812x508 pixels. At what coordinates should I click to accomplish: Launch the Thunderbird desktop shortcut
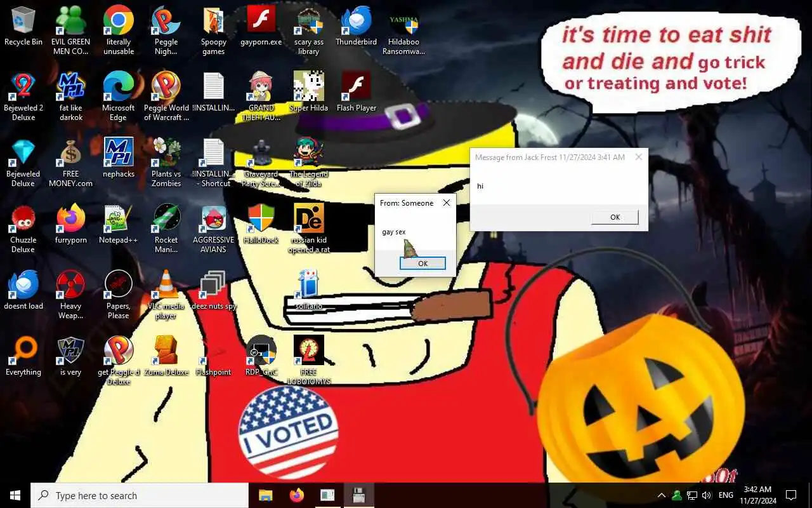pyautogui.click(x=356, y=27)
